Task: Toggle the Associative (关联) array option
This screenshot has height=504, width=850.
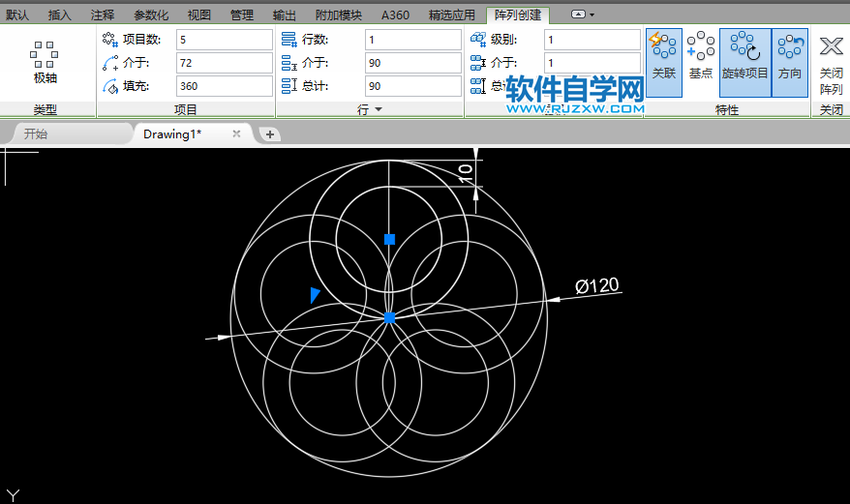Action: (x=664, y=63)
